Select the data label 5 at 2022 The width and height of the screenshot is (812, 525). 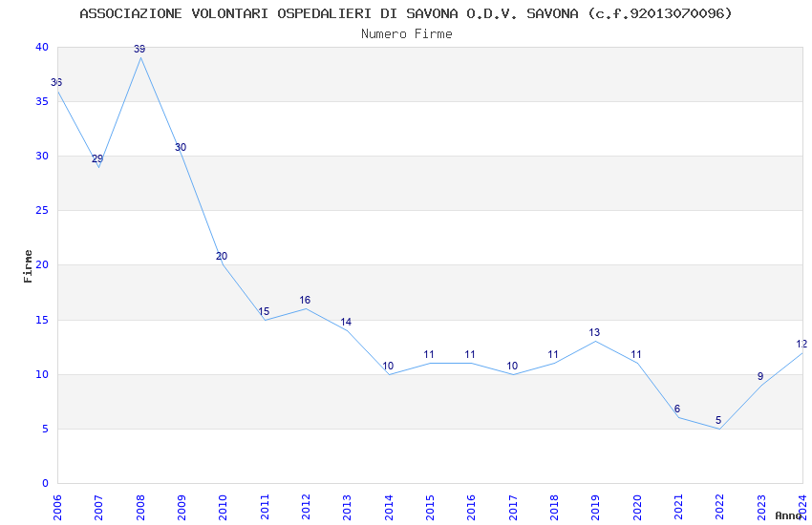point(718,421)
